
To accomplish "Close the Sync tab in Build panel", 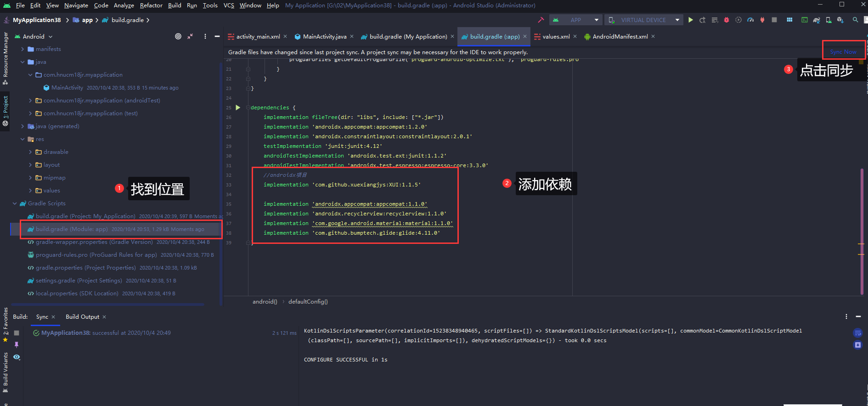I will (x=53, y=317).
